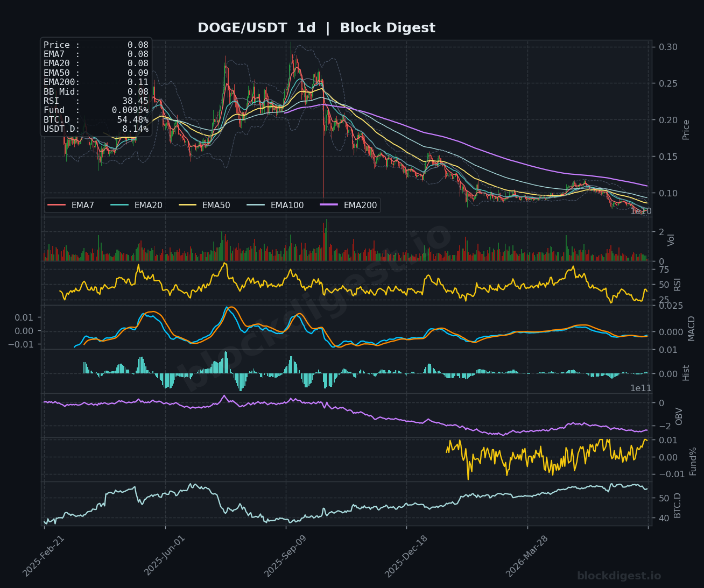Click the RSI axis label on the right
The height and width of the screenshot is (588, 704).
click(677, 284)
